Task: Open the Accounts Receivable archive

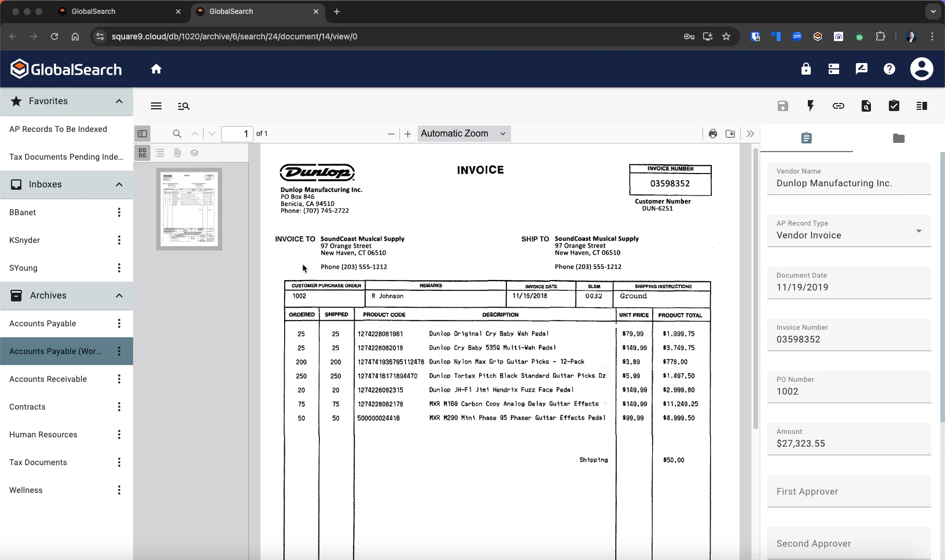Action: (48, 379)
